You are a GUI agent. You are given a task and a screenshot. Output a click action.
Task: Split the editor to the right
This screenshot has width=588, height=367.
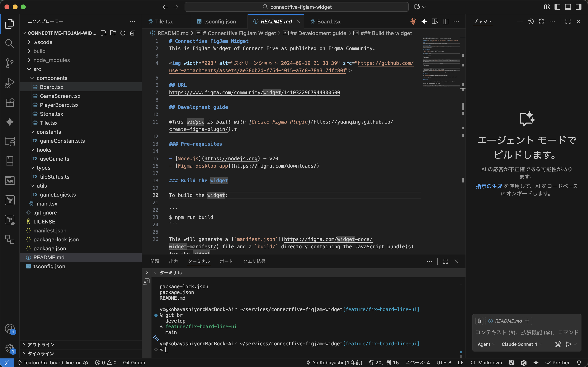click(445, 22)
